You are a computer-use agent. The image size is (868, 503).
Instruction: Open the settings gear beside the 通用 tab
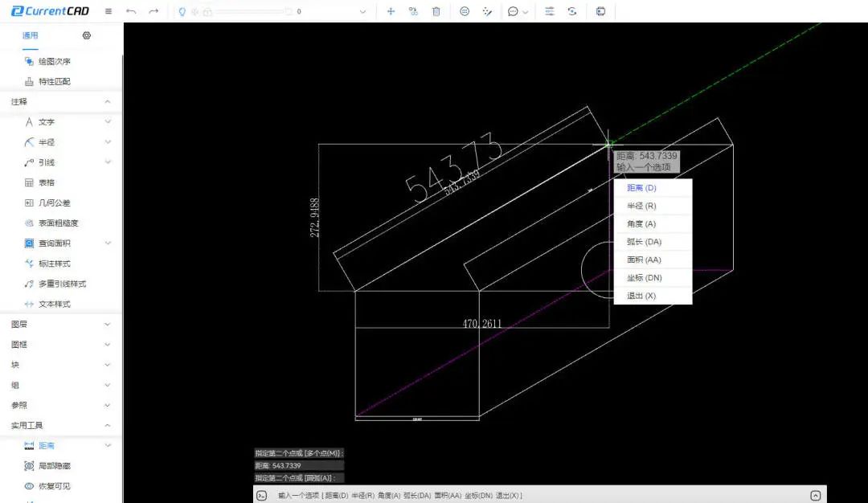[87, 35]
